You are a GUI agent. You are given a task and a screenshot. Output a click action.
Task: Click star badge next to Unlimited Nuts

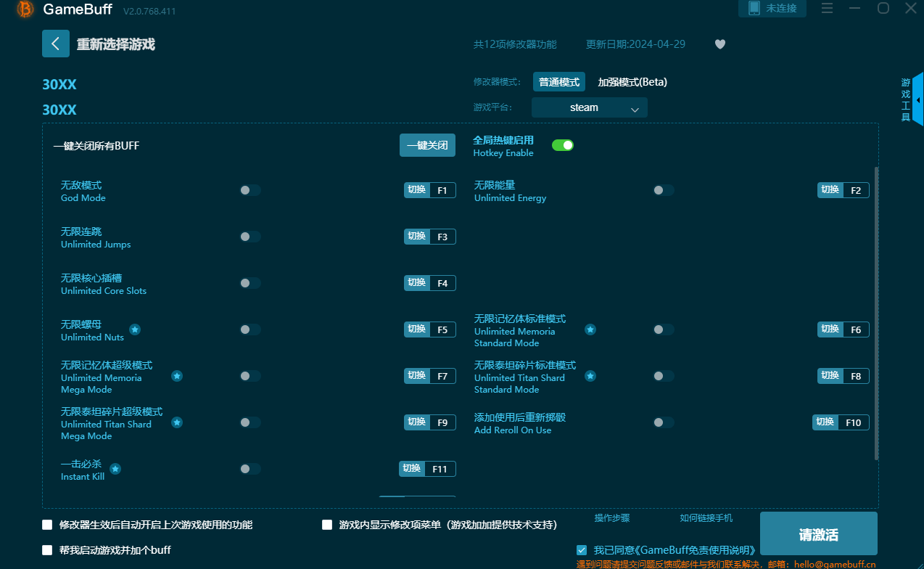[135, 329]
